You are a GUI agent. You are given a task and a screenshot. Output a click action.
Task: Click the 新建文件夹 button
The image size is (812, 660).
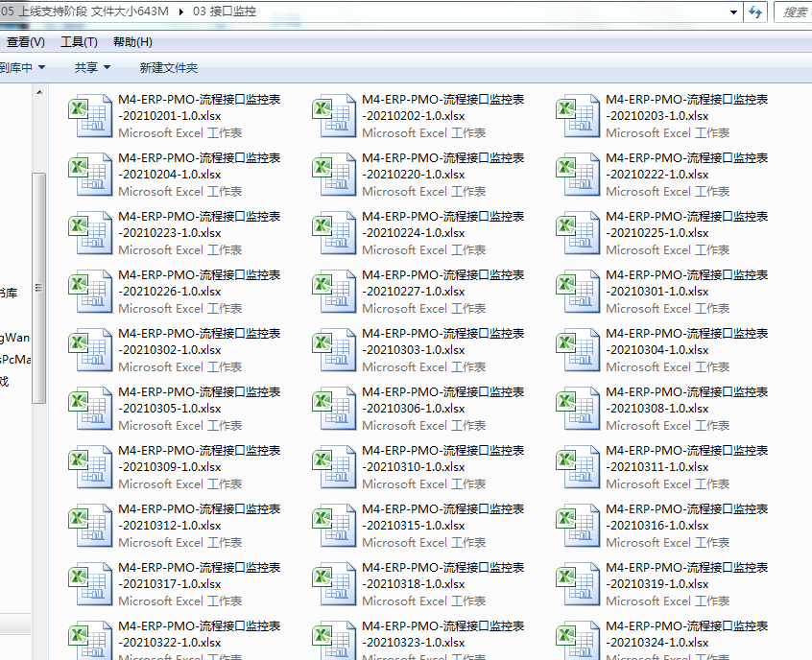click(x=168, y=67)
